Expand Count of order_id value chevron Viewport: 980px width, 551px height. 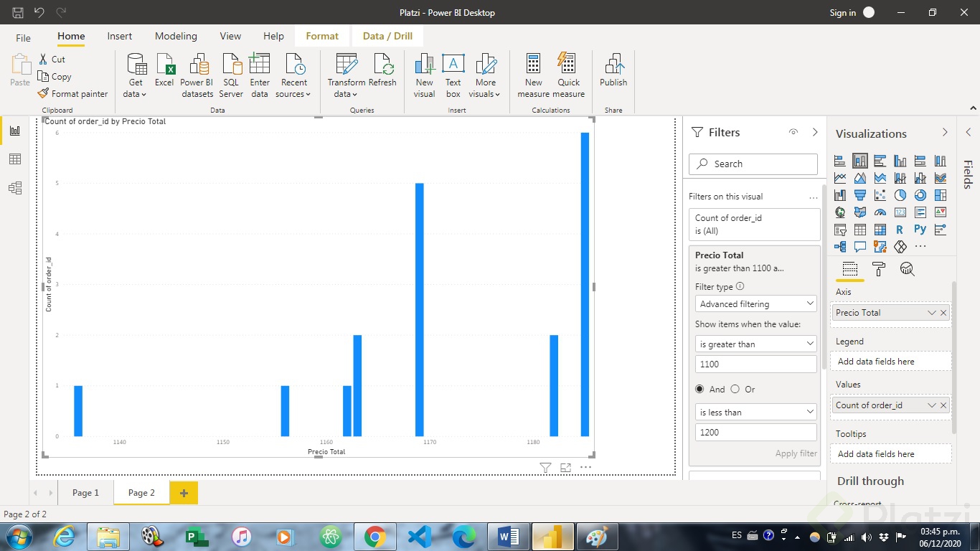click(x=931, y=405)
